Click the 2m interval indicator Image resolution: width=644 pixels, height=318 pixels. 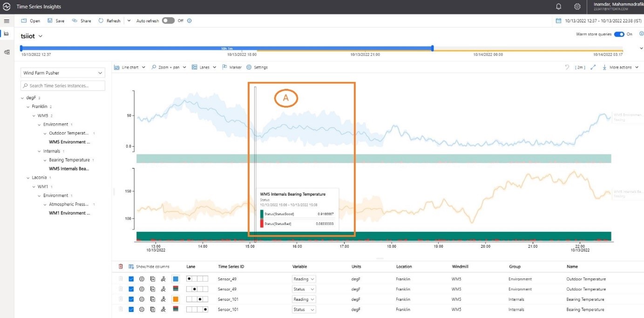tap(580, 67)
